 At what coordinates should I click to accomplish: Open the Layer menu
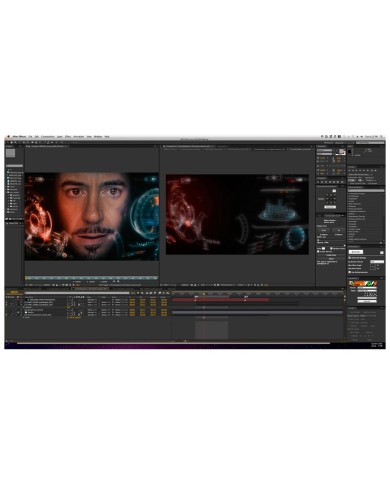point(59,137)
